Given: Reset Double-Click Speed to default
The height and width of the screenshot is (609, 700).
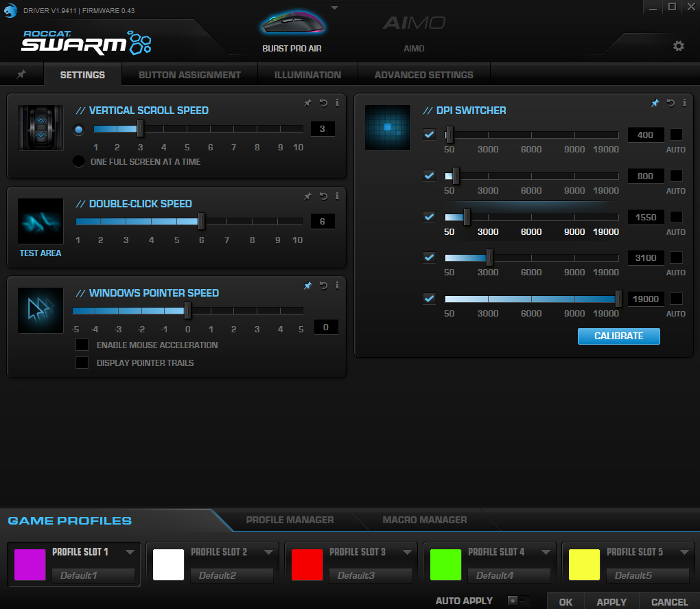Looking at the screenshot, I should coord(323,196).
